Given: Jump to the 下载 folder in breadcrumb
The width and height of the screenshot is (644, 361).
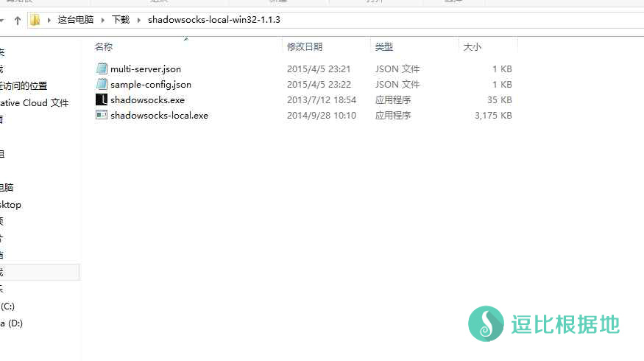Looking at the screenshot, I should (x=120, y=20).
